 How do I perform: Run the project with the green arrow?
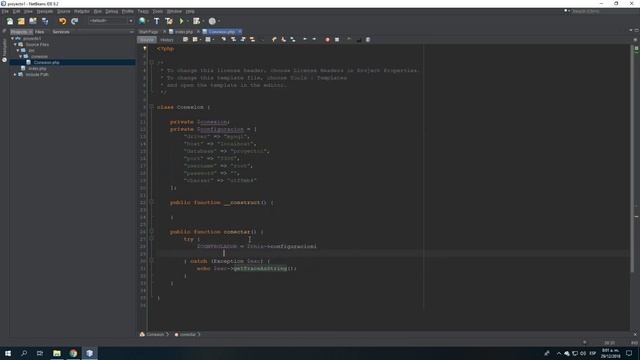182,21
